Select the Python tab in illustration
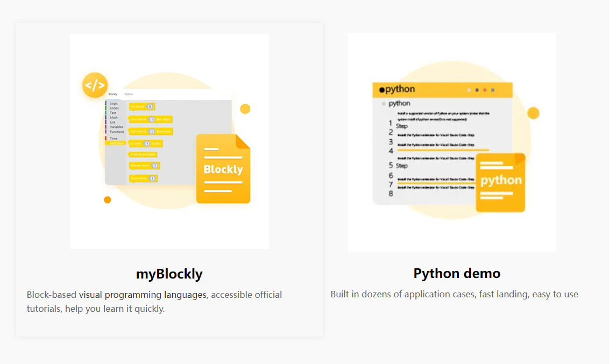The image size is (609, 364). click(129, 94)
